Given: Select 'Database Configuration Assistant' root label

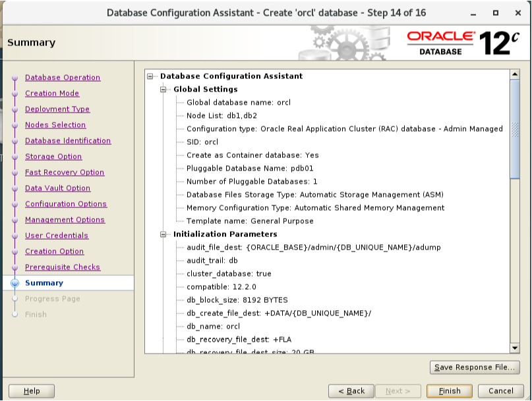Looking at the screenshot, I should 231,76.
